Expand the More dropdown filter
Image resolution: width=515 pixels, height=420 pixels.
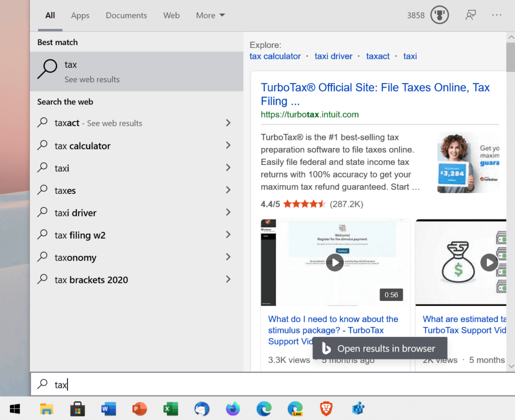(210, 15)
